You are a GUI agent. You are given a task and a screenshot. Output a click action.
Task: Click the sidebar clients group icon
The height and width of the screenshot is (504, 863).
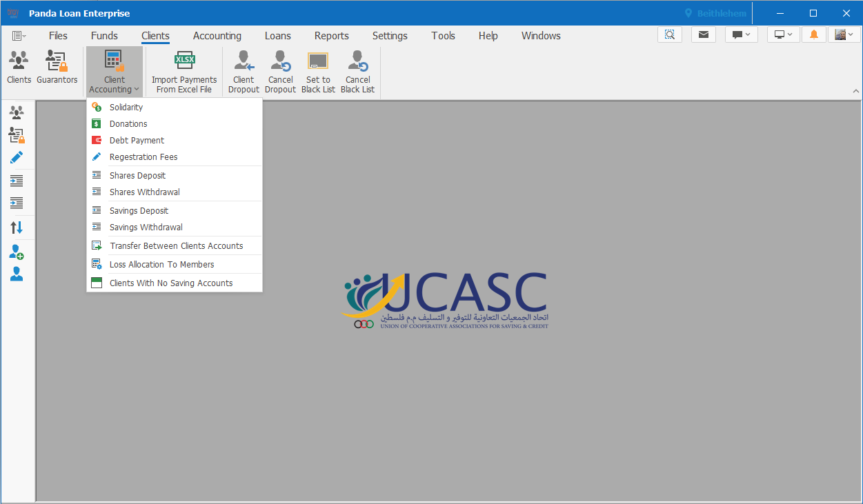pos(17,112)
